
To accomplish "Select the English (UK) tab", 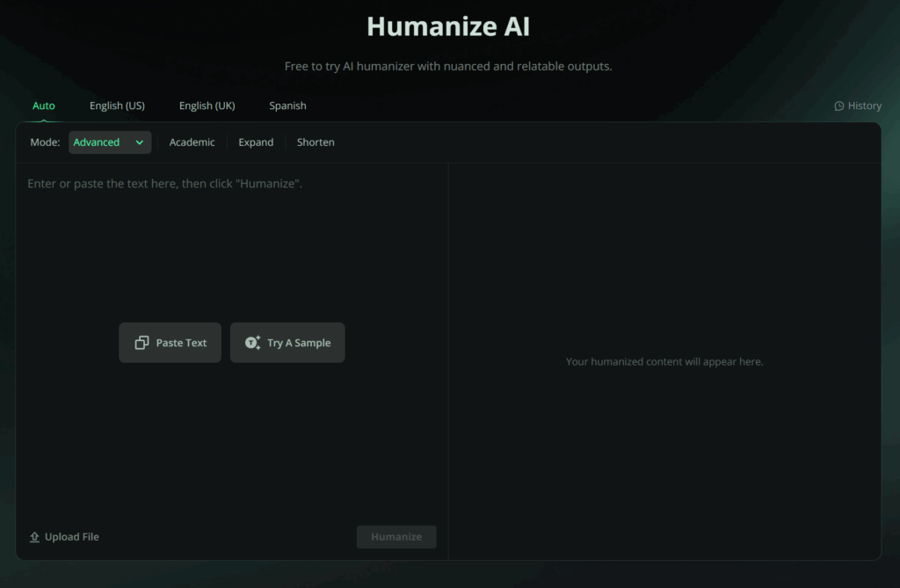I will pyautogui.click(x=207, y=105).
